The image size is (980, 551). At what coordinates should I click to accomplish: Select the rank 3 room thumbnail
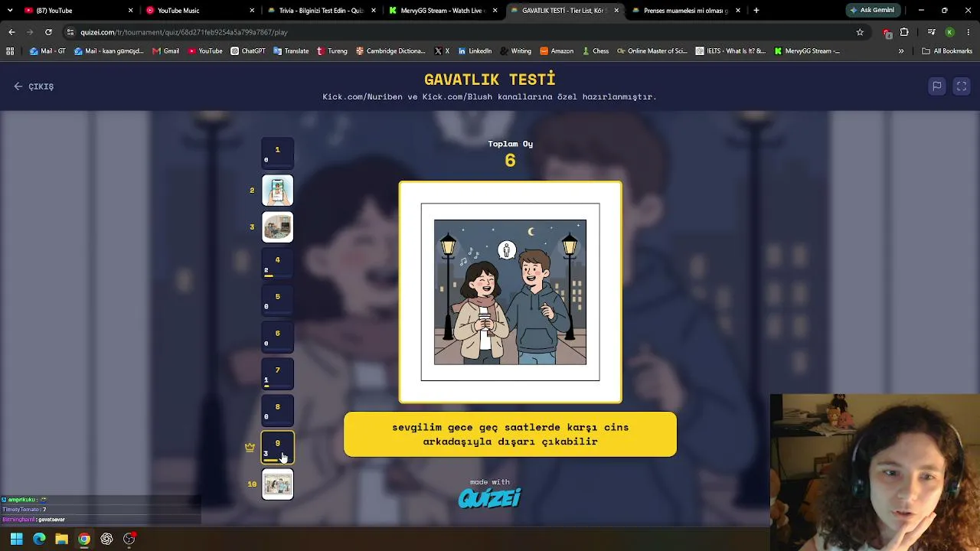click(277, 227)
